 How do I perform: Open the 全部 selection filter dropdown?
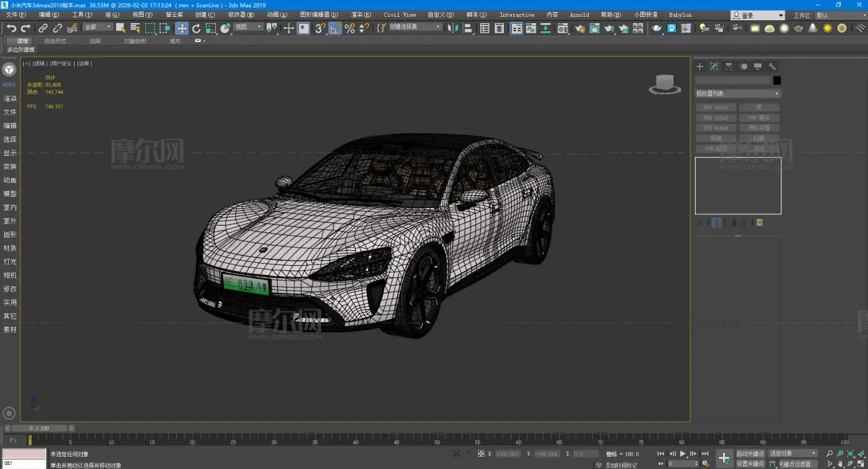(97, 28)
